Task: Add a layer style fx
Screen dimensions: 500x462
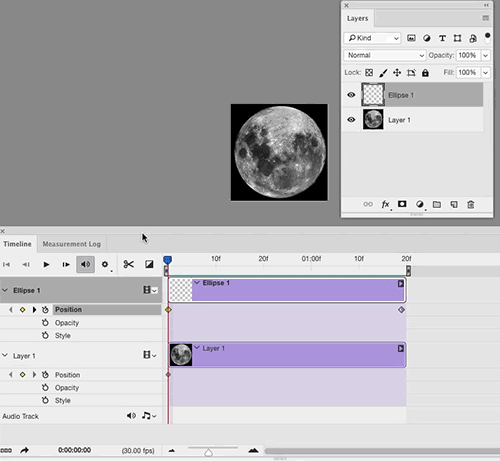Action: pos(386,204)
